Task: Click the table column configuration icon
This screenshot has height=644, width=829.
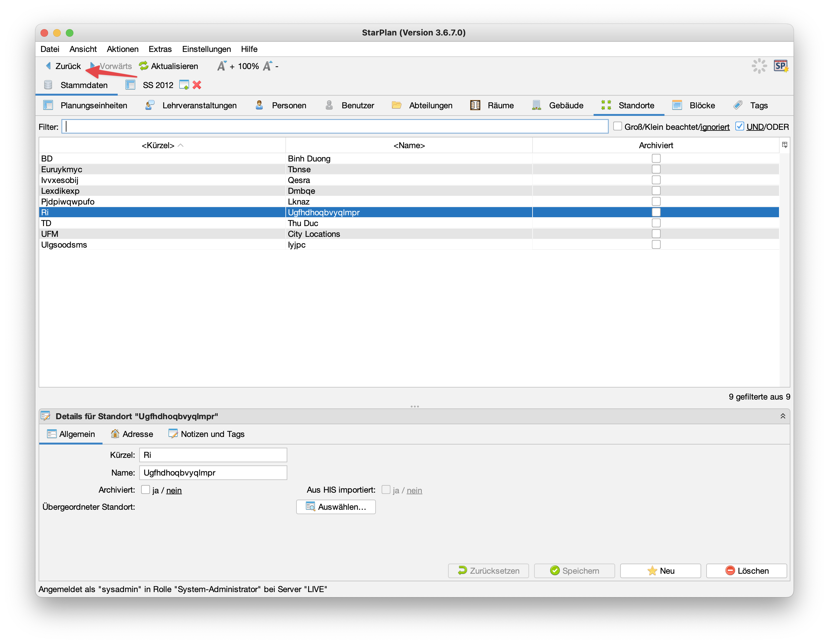Action: [x=785, y=145]
